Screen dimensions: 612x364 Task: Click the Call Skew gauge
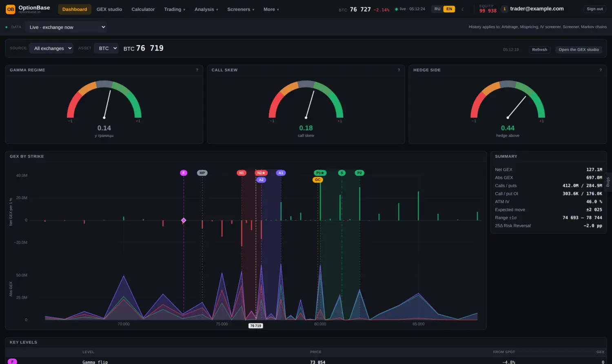[x=306, y=99]
